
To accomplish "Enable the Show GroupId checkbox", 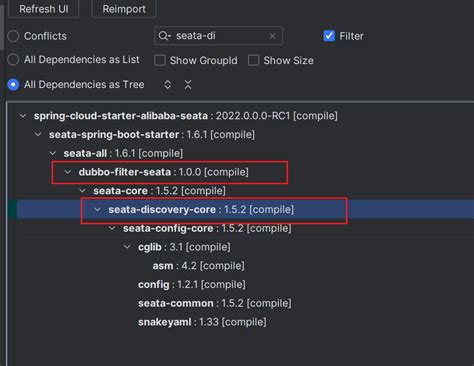I will click(x=160, y=60).
